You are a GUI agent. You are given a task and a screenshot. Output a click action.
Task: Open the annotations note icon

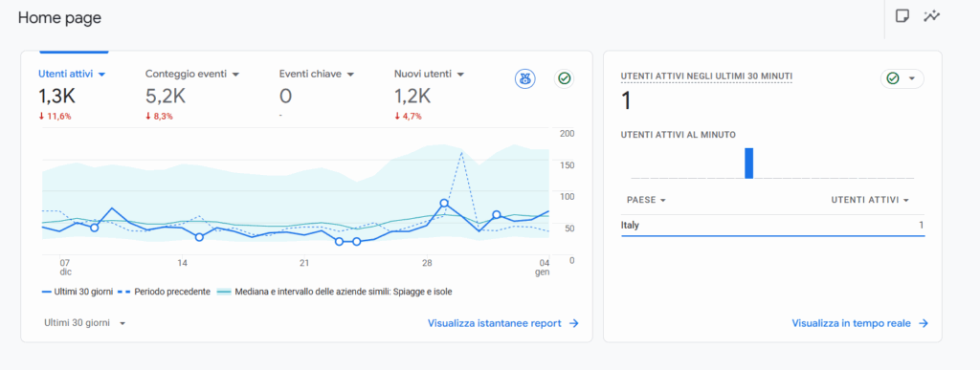[x=902, y=16]
